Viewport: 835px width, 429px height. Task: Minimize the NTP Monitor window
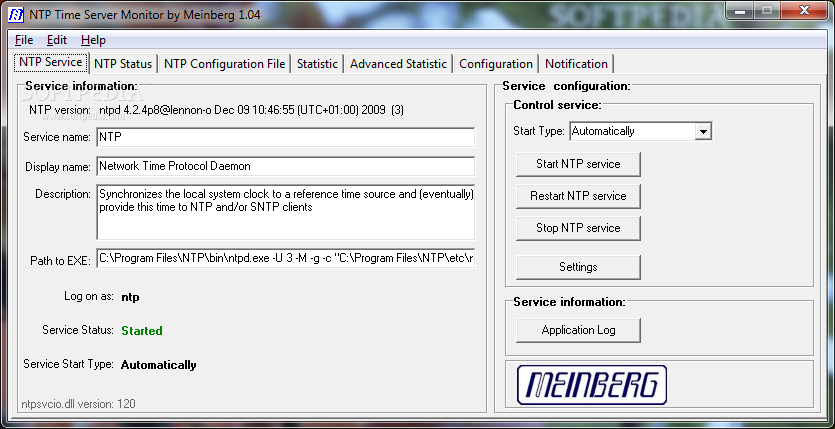[x=741, y=10]
